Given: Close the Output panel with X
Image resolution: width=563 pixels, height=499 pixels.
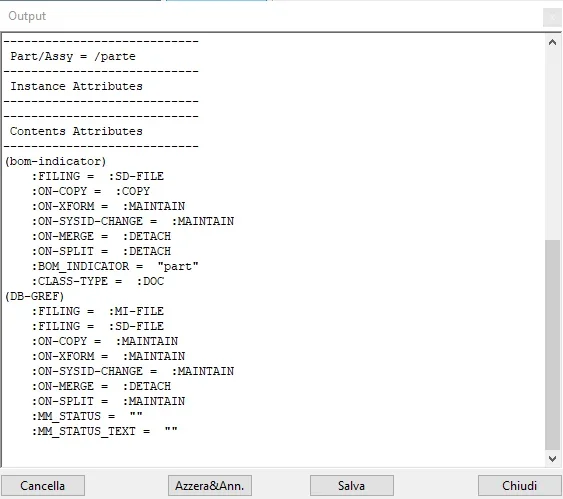Looking at the screenshot, I should 552,17.
